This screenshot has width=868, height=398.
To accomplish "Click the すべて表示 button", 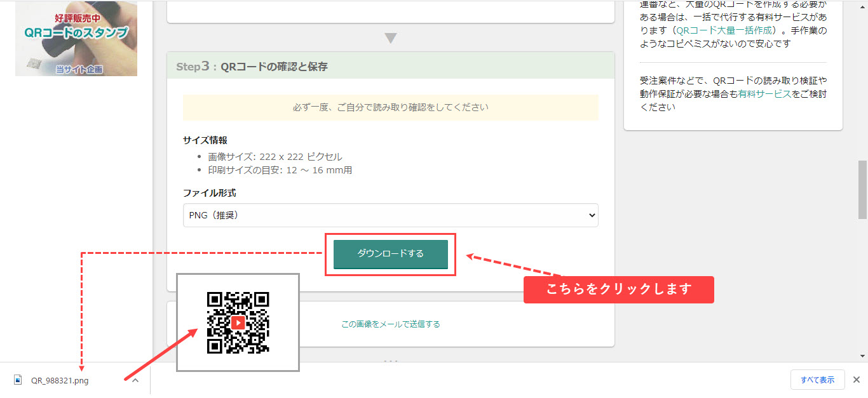I will [x=817, y=380].
